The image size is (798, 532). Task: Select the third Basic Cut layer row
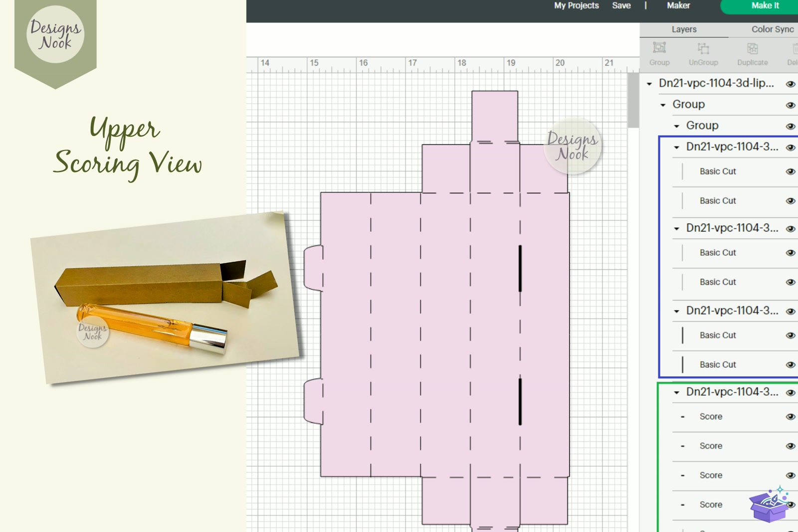point(735,253)
